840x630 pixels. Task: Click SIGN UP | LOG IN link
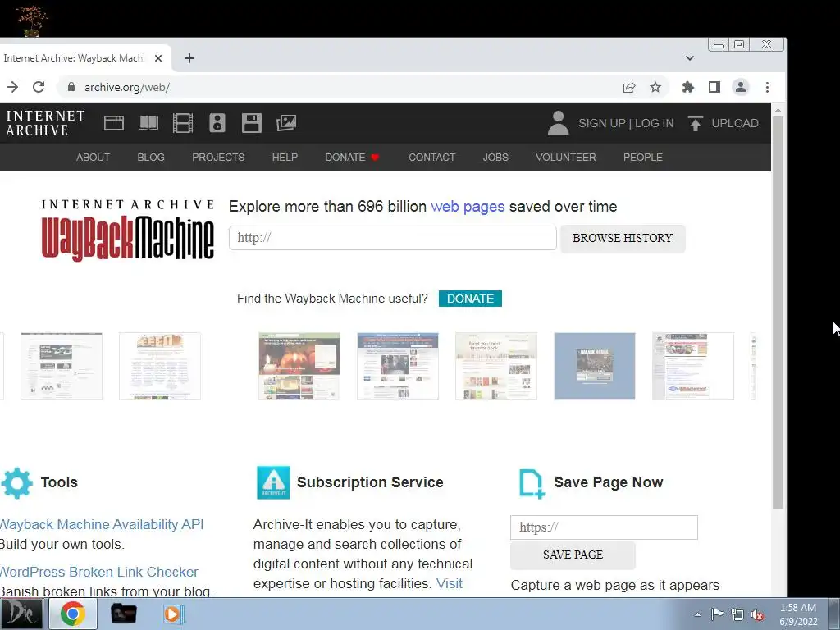click(x=626, y=123)
